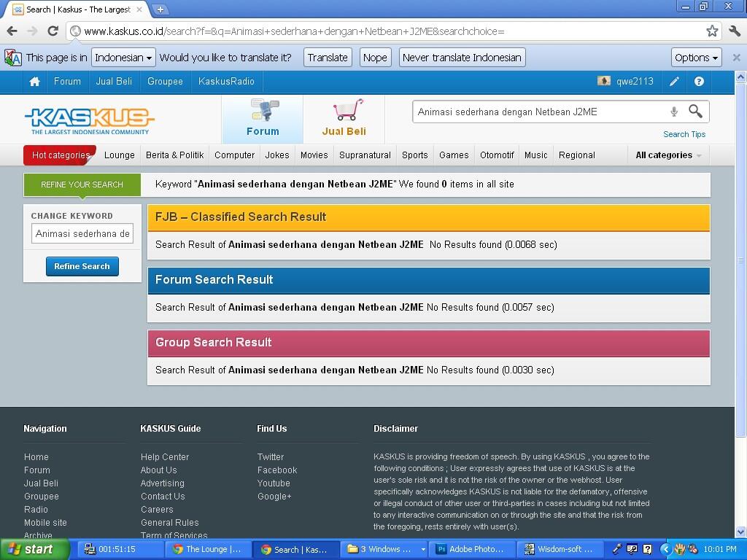This screenshot has width=747, height=560.
Task: Open Search Tips link
Action: (684, 134)
